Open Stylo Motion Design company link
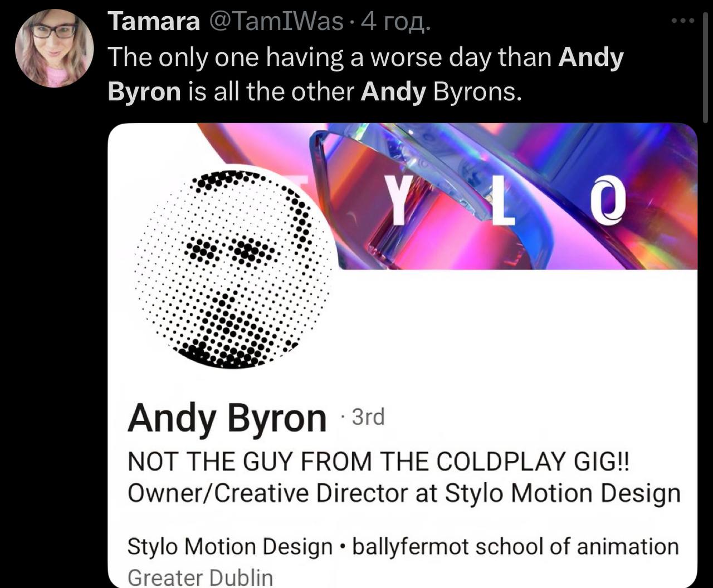The width and height of the screenshot is (713, 588). point(229,547)
